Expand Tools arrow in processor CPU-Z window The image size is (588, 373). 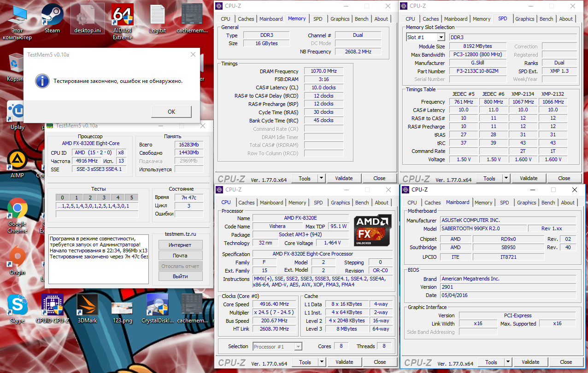click(322, 362)
